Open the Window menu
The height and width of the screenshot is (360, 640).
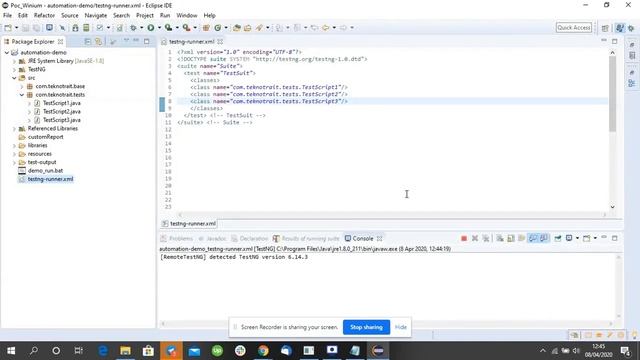[x=187, y=16]
